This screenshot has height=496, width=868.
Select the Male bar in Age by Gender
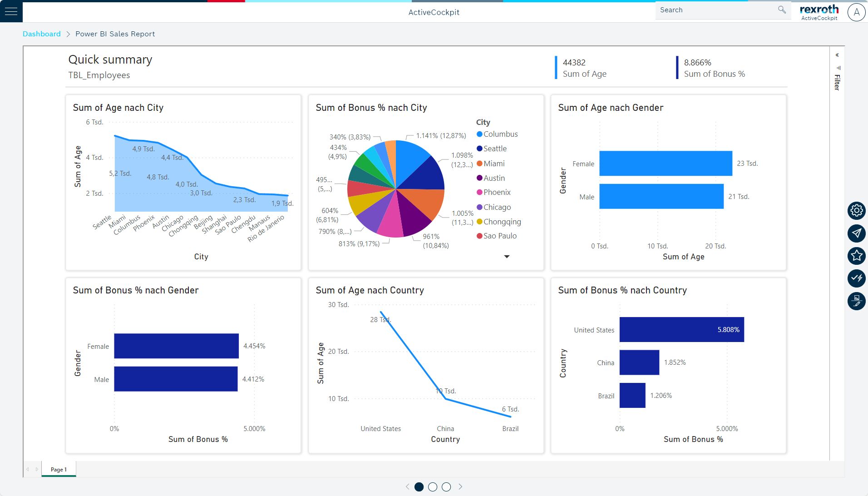[661, 196]
